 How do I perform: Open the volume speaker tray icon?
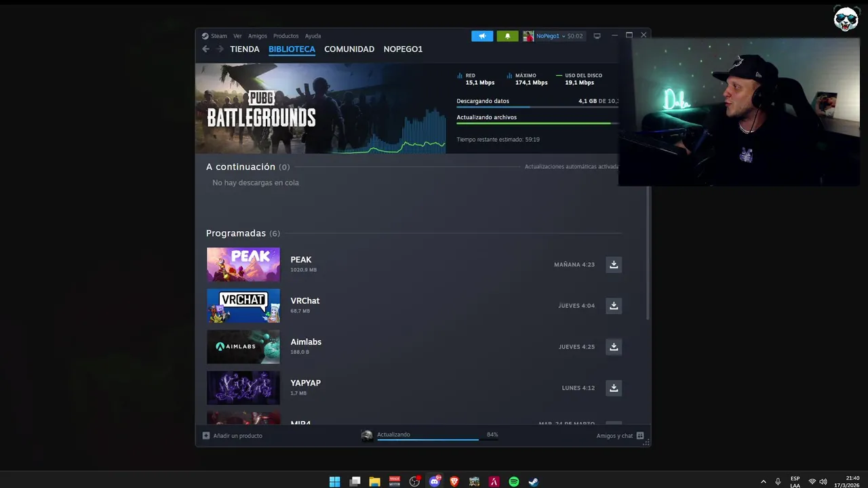point(823,482)
